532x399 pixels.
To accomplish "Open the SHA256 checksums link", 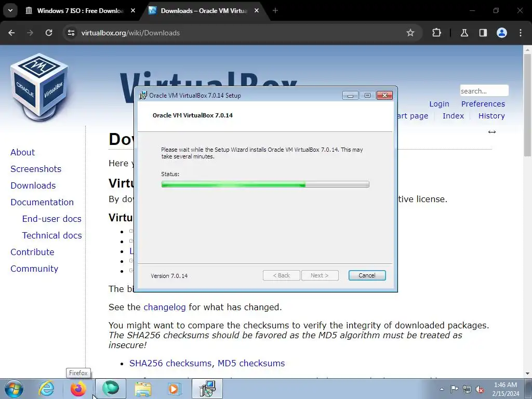I will (x=170, y=363).
